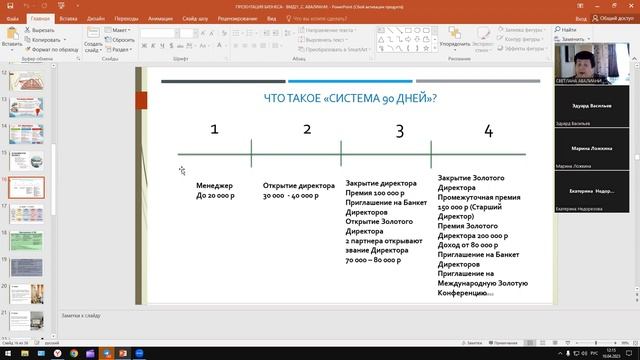Open Quick Styles (Экспресс-стили) button

tap(483, 39)
